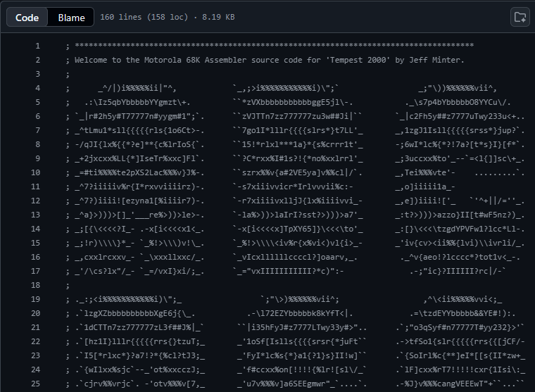Open the symbols panel icon button

point(520,17)
